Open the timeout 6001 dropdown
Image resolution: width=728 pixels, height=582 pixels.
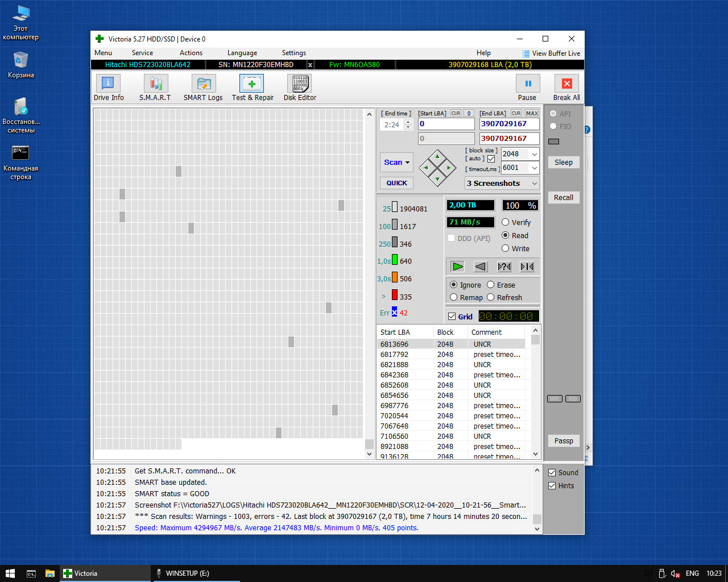click(x=534, y=168)
